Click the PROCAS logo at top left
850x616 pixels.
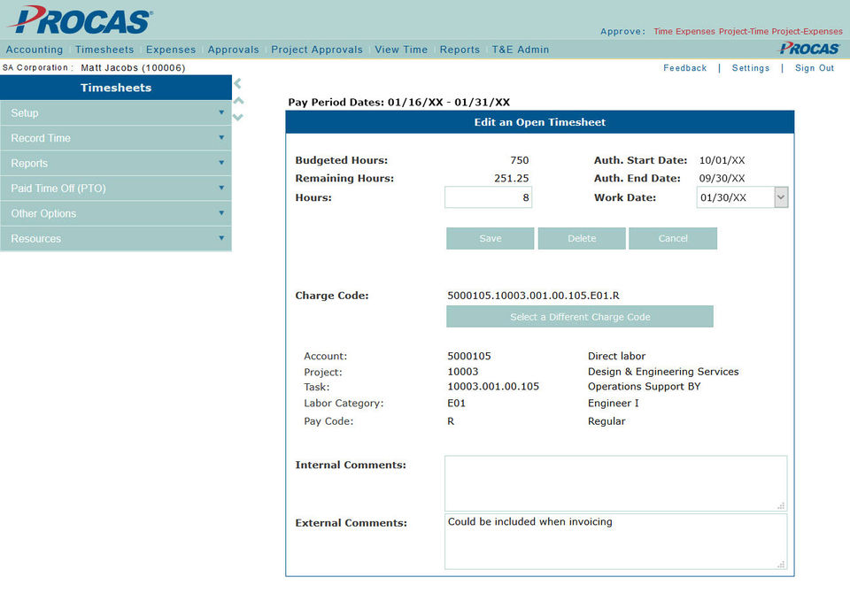click(x=81, y=20)
